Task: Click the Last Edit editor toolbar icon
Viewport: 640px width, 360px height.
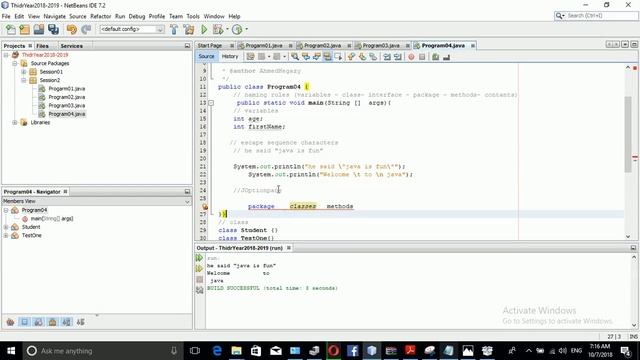Action: 250,57
